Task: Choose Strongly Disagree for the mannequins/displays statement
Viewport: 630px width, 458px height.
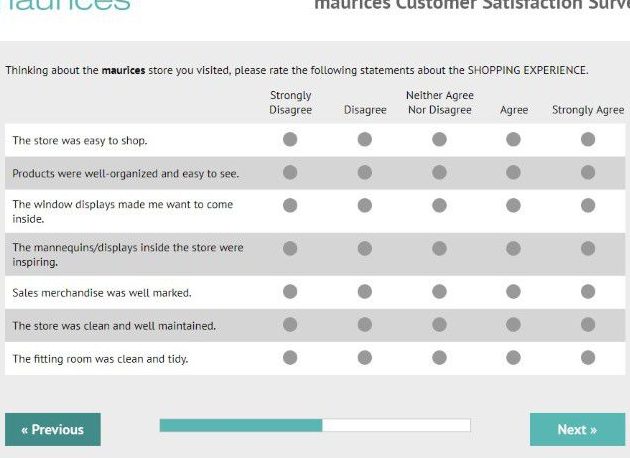Action: tap(290, 248)
